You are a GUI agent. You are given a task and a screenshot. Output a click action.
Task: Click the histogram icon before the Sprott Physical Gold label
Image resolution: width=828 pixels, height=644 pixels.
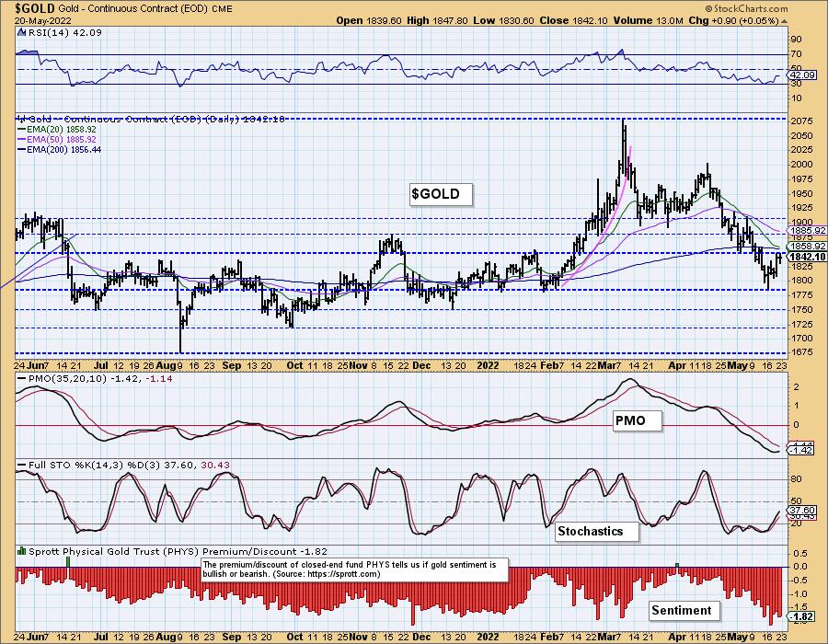(x=22, y=551)
